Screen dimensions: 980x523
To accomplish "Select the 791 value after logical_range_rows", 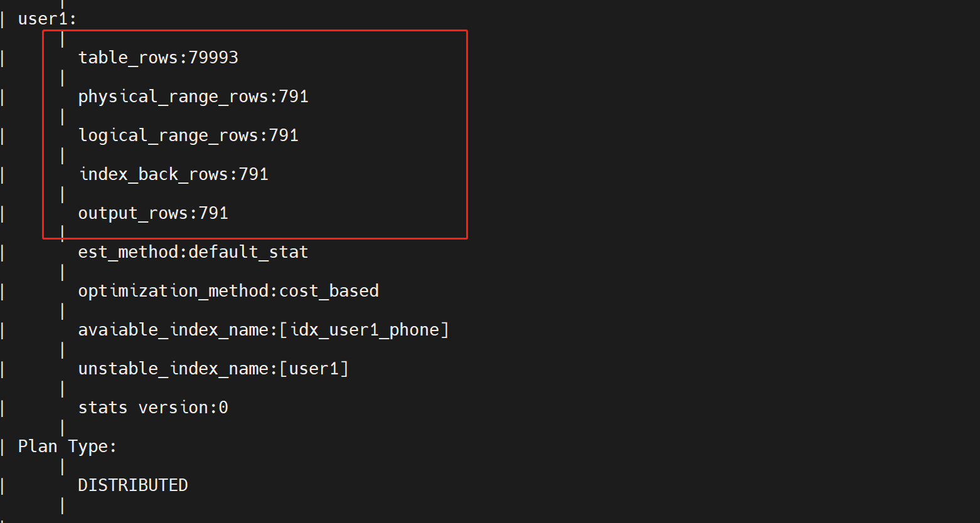I will (x=284, y=135).
